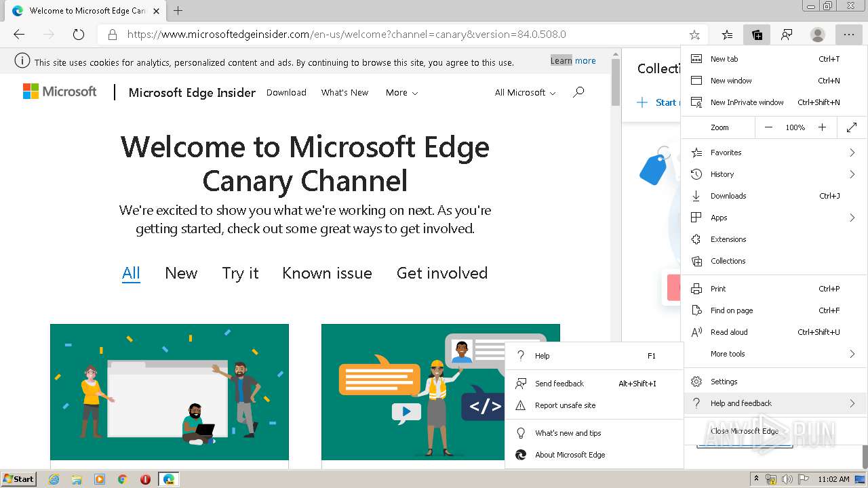The image size is (868, 488).
Task: Open the Favorites toolbar button
Action: pyautogui.click(x=727, y=35)
